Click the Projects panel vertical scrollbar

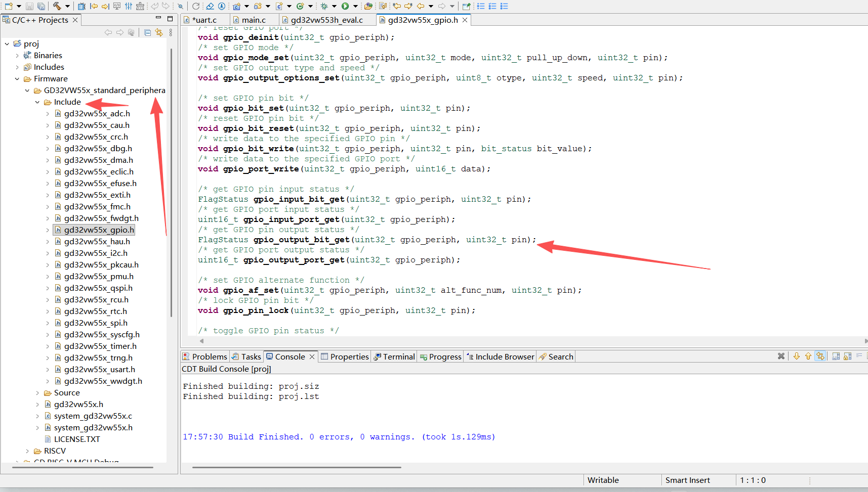coord(172,182)
